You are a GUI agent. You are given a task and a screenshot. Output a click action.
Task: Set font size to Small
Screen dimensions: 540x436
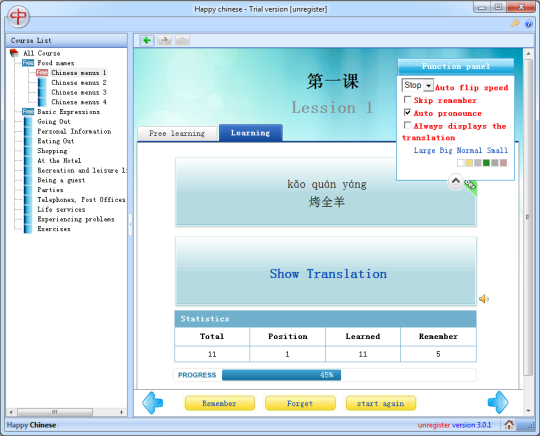point(497,150)
